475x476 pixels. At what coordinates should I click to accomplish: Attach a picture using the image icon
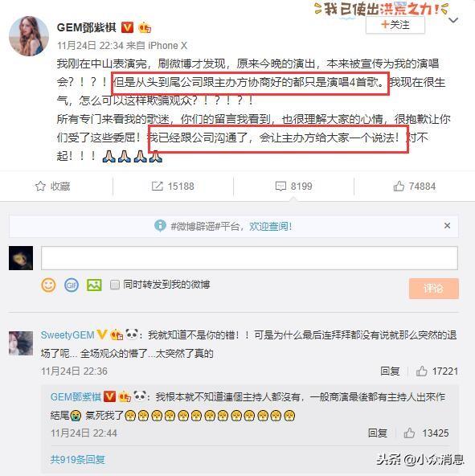pyautogui.click(x=94, y=285)
